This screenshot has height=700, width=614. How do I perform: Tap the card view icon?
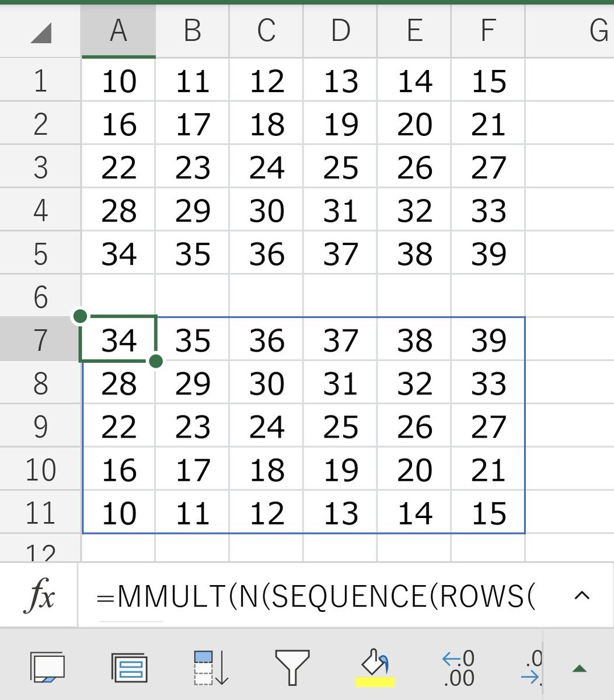point(129,667)
